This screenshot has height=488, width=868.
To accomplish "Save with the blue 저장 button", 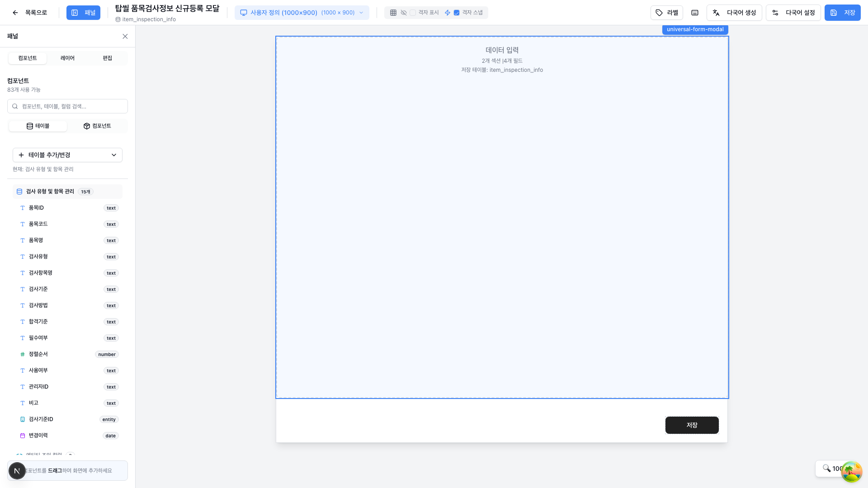I will pyautogui.click(x=842, y=13).
